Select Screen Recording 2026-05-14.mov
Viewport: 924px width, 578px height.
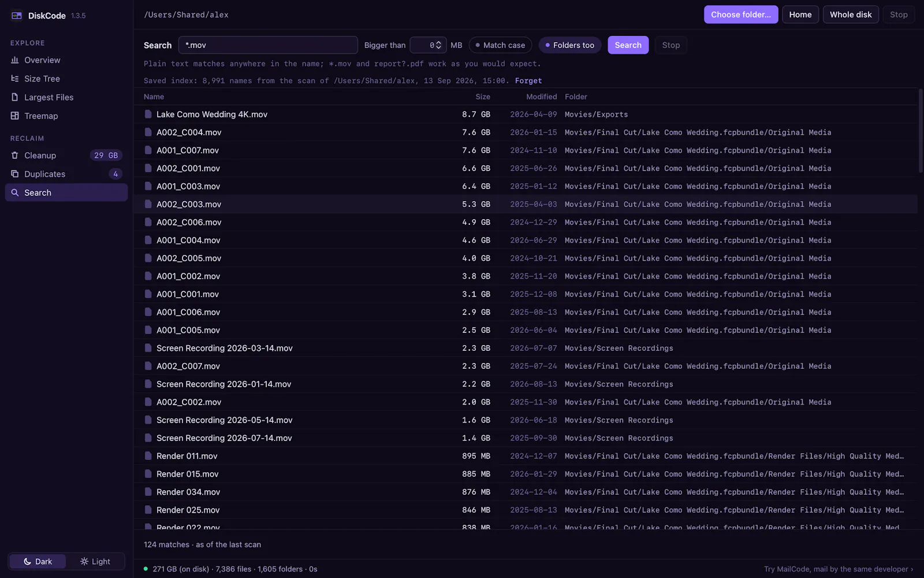tap(526, 420)
